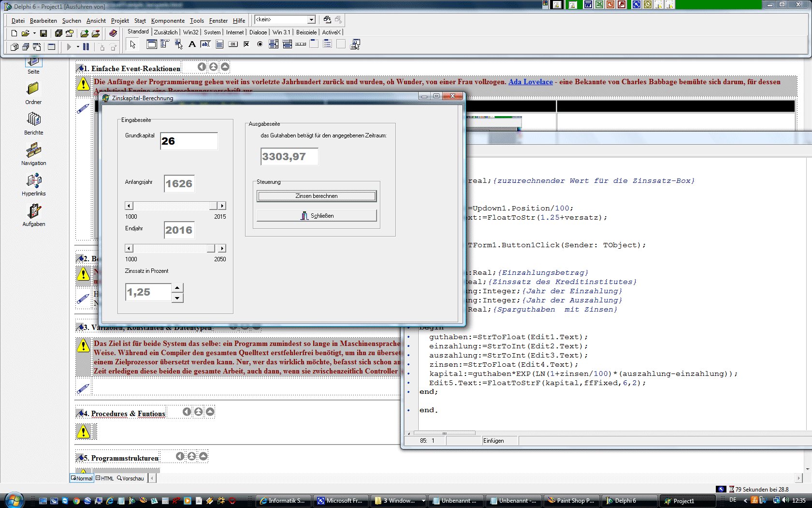Viewport: 812px width, 508px height.
Task: Click left arrow of Anfangsjahr scrollbar
Action: point(129,206)
